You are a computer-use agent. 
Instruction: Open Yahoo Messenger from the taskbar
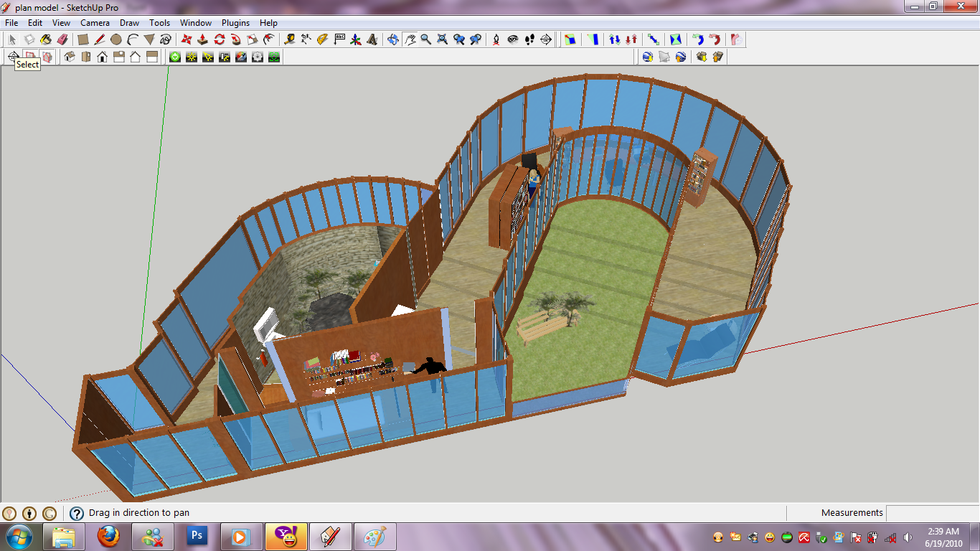286,537
